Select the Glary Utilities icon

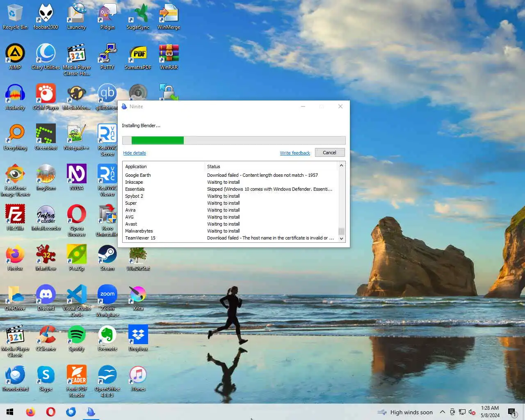[46, 57]
